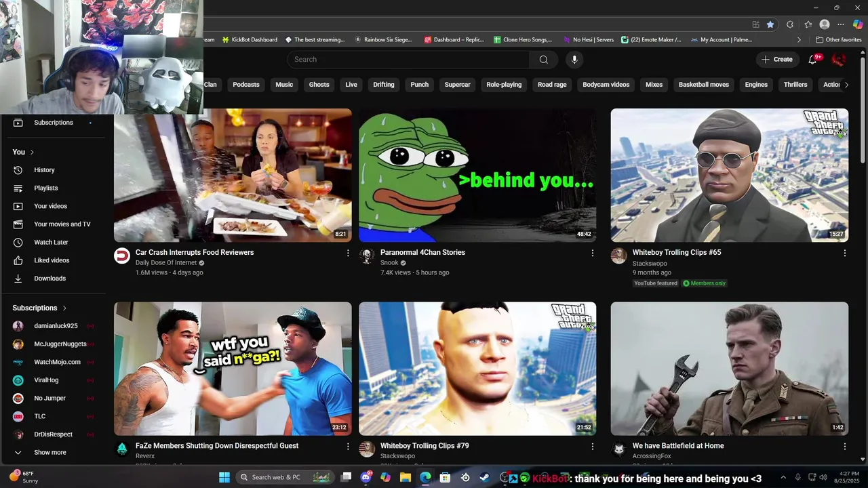Open Daily Dose Of Internet channel avatar

point(122,256)
